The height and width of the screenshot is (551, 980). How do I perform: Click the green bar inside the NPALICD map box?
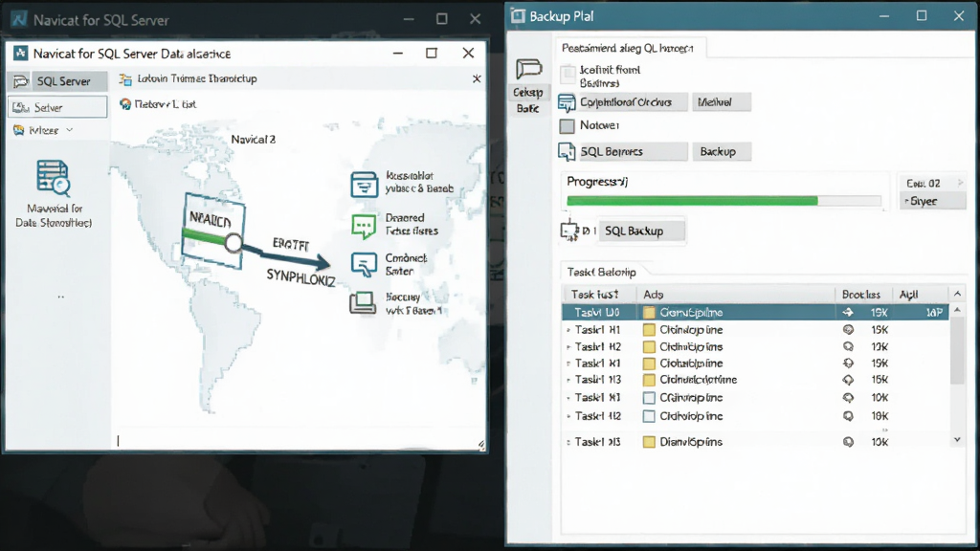point(204,237)
